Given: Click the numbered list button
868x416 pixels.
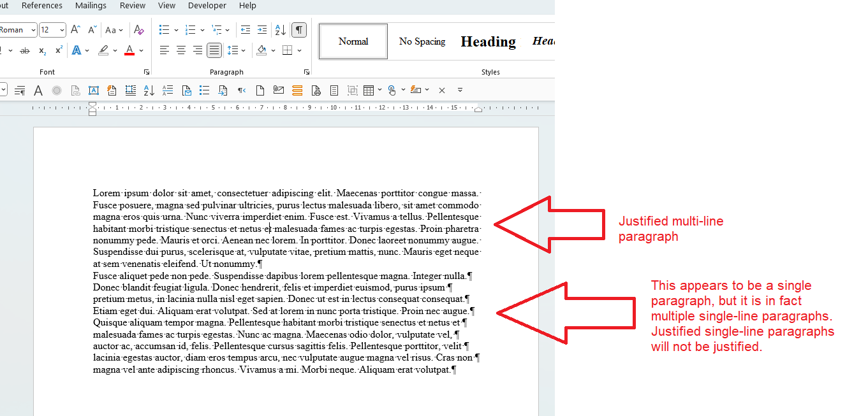Looking at the screenshot, I should pos(190,30).
